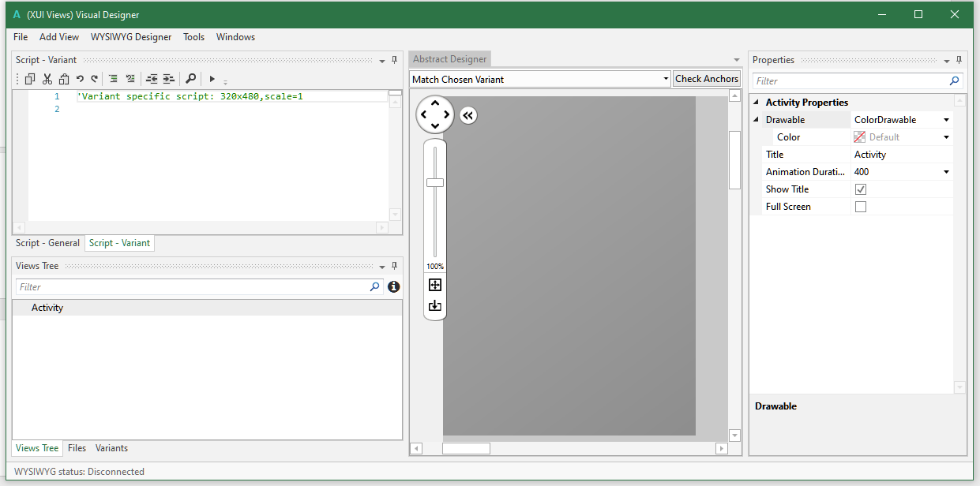Collapse the Drawable property group

pos(757,120)
